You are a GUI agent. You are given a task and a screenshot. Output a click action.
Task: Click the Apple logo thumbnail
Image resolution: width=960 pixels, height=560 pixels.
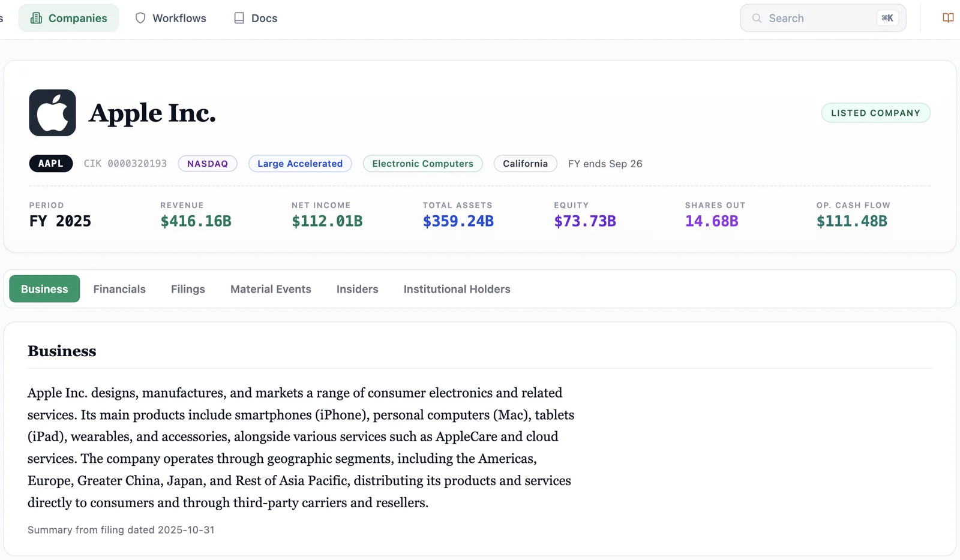[x=52, y=113]
